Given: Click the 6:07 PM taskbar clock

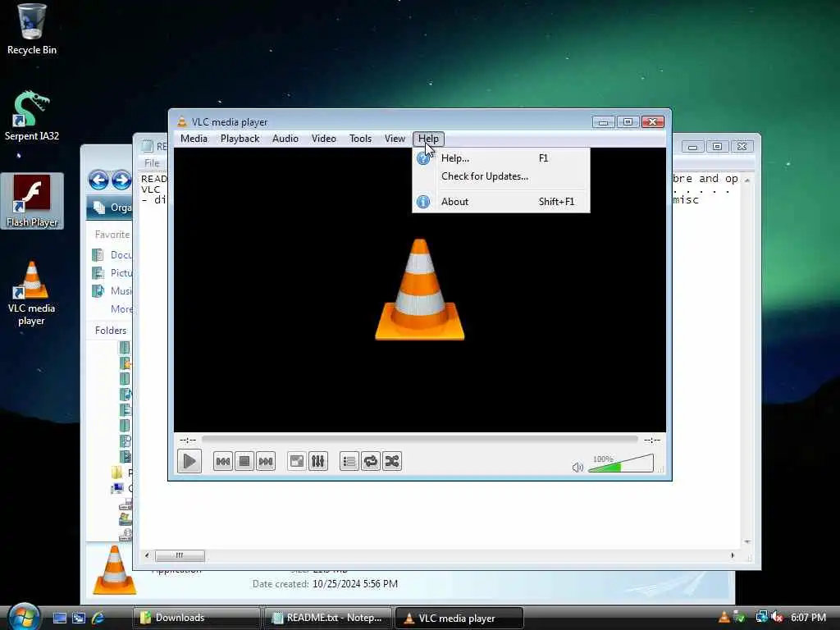Looking at the screenshot, I should [808, 618].
